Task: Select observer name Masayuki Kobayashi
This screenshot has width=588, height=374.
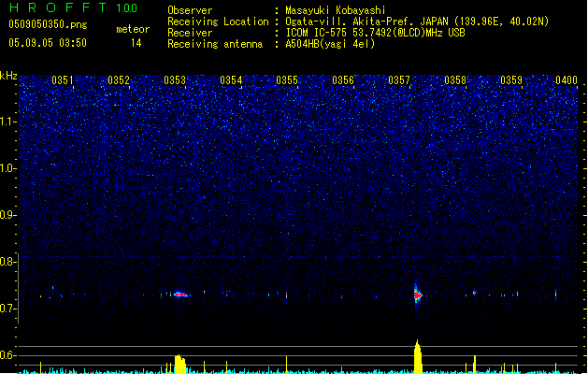Action: [336, 10]
